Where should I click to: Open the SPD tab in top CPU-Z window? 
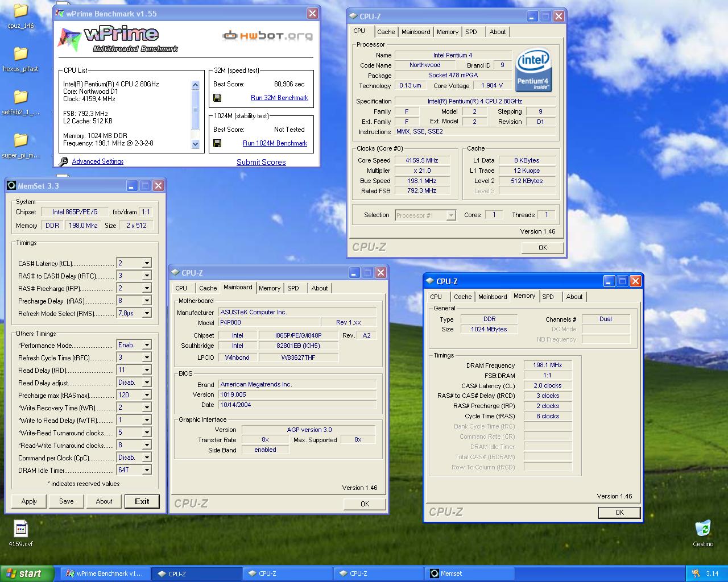coord(471,32)
